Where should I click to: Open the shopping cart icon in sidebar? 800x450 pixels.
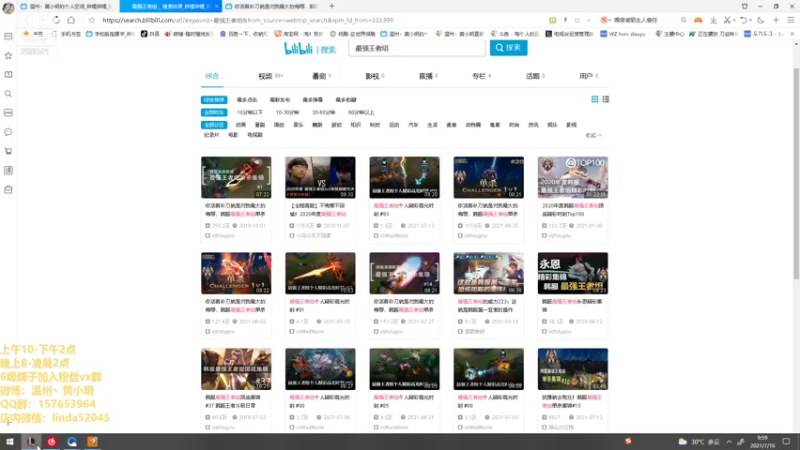click(x=8, y=151)
